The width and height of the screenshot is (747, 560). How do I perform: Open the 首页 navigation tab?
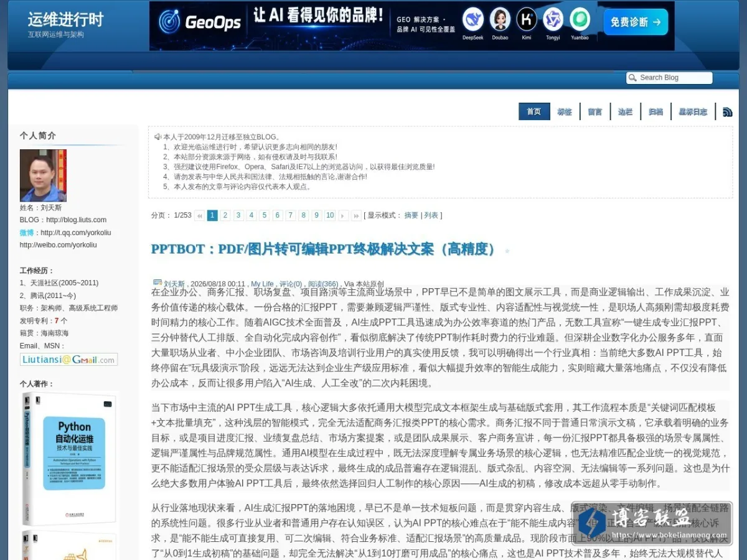click(534, 112)
